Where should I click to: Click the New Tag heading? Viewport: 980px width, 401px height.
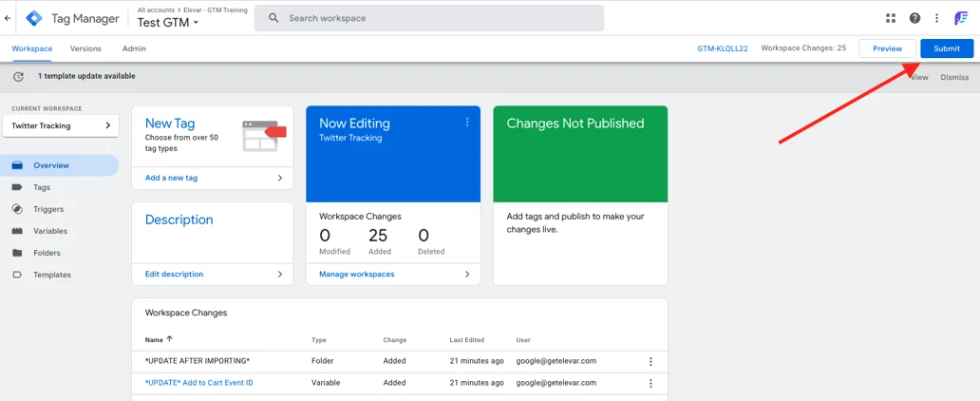click(x=170, y=124)
